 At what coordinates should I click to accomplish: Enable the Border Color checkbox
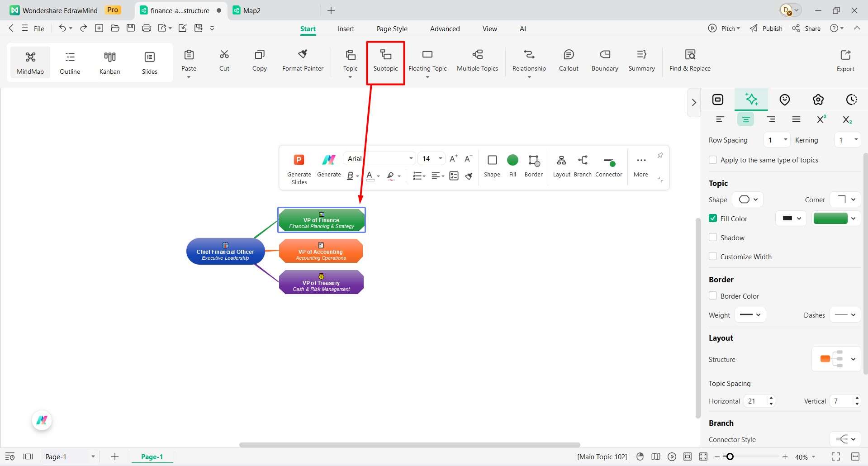pyautogui.click(x=713, y=295)
